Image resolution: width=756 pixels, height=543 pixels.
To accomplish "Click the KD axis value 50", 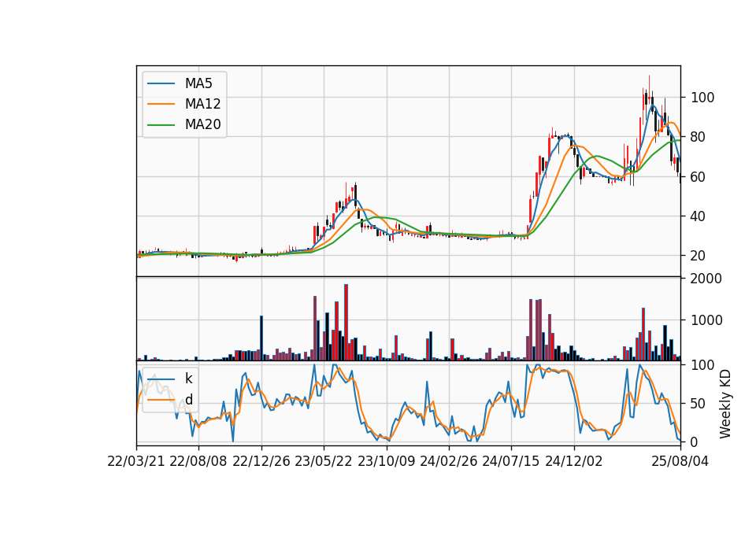I will [x=699, y=404].
